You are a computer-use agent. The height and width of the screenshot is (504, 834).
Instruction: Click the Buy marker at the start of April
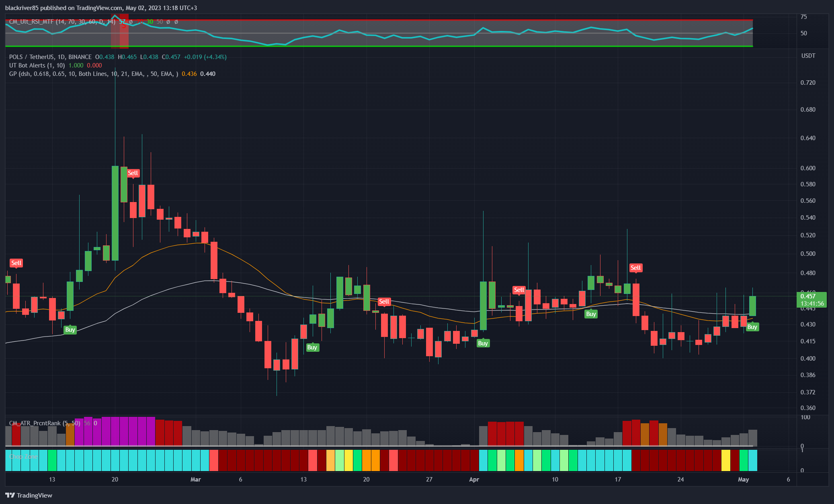pyautogui.click(x=483, y=343)
